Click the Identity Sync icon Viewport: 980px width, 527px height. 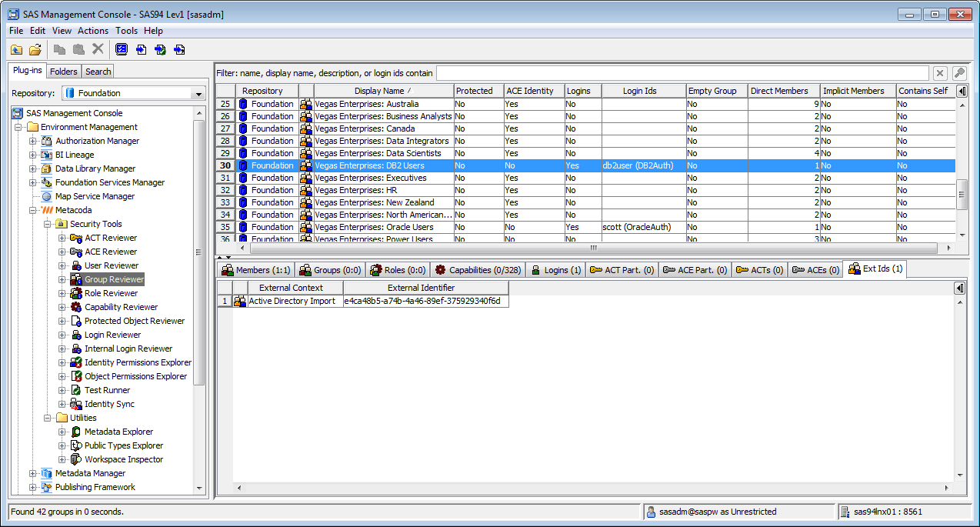point(76,404)
